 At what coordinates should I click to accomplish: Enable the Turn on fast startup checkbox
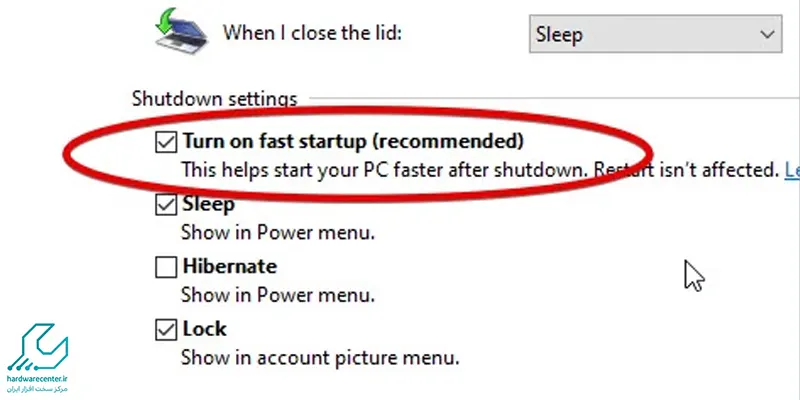click(166, 141)
